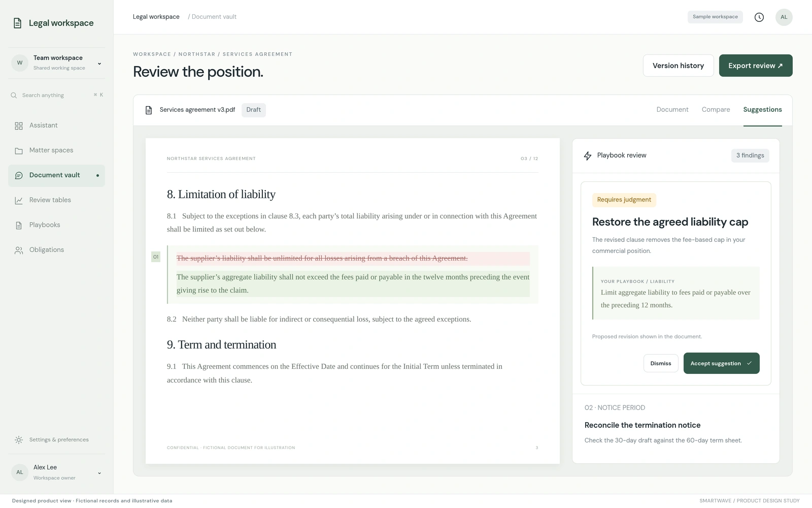Open Version history
This screenshot has height=508, width=812.
coord(678,66)
